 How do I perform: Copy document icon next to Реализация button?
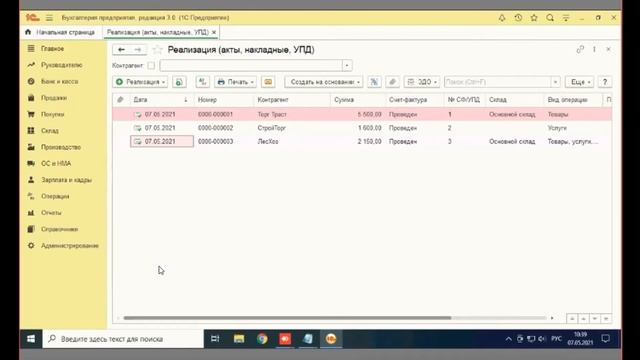(179, 82)
